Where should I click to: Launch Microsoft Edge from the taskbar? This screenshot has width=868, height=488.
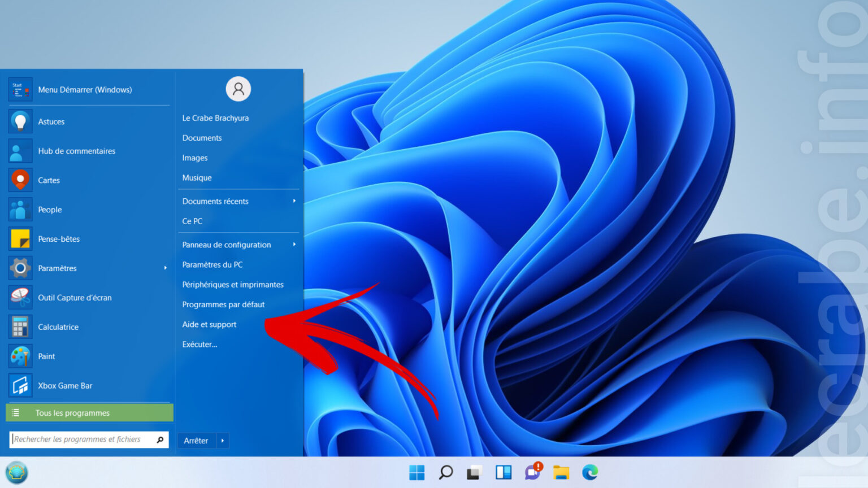591,472
